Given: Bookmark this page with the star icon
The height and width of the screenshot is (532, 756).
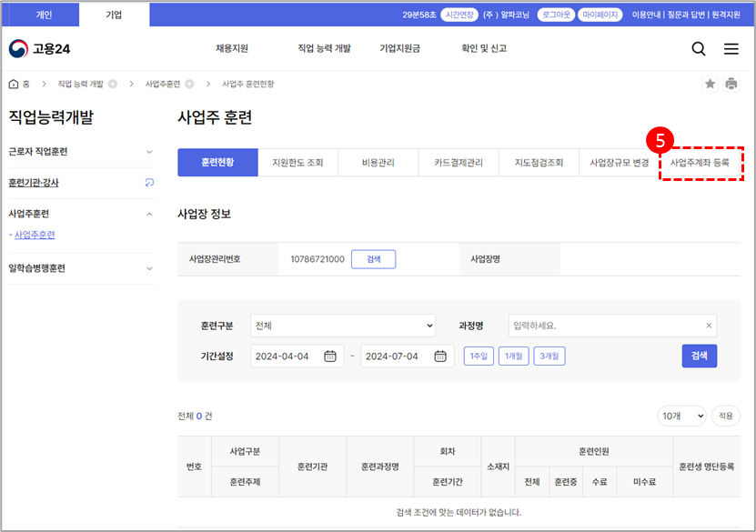Looking at the screenshot, I should 710,84.
